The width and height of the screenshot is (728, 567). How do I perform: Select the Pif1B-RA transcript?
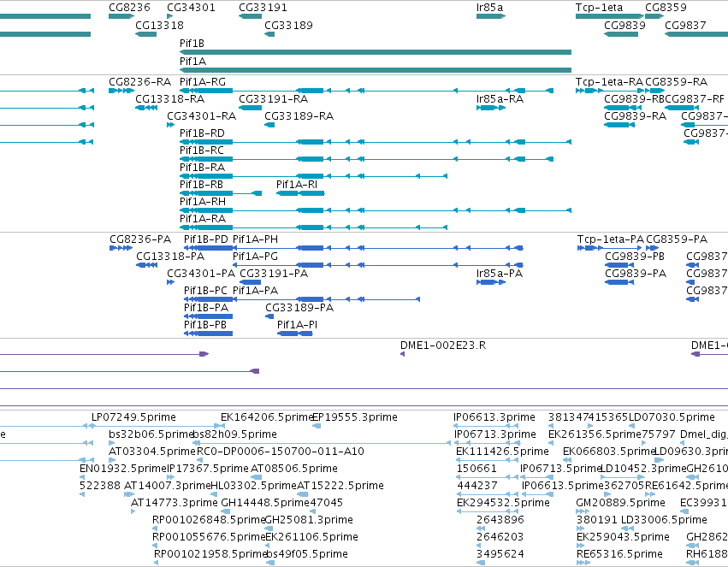click(x=313, y=176)
